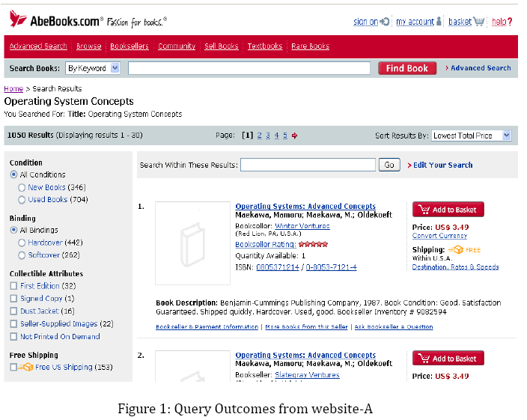527x420 pixels.
Task: Click the basket shopping cart icon
Action: coord(479,22)
